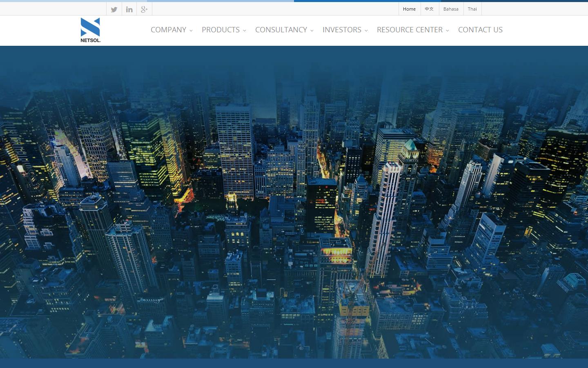Visit NetSol's LinkedIn page via its icon
Image resolution: width=588 pixels, height=368 pixels.
click(x=129, y=9)
